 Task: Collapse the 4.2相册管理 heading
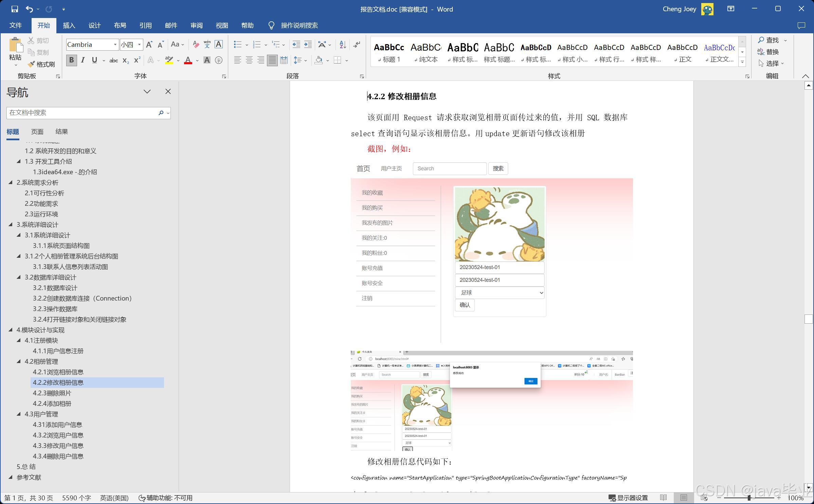click(x=19, y=361)
